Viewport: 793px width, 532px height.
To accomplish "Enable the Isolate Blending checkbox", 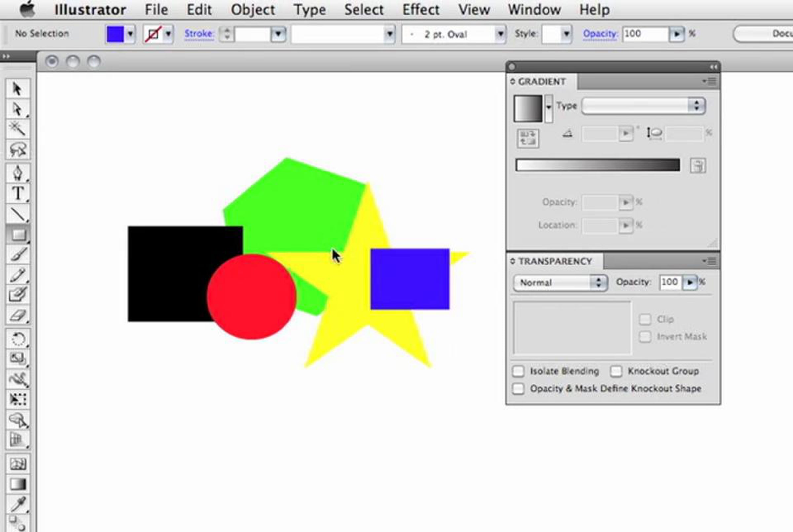I will [518, 371].
